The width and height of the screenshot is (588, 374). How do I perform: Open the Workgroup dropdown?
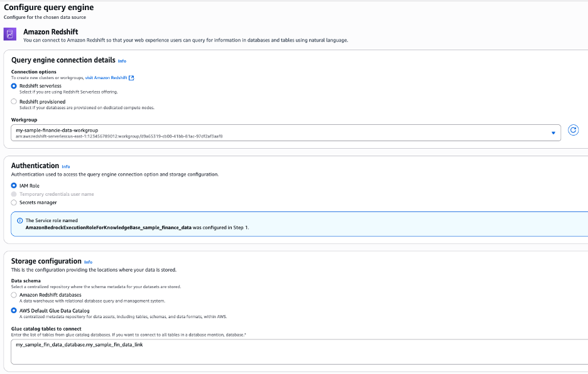283,132
